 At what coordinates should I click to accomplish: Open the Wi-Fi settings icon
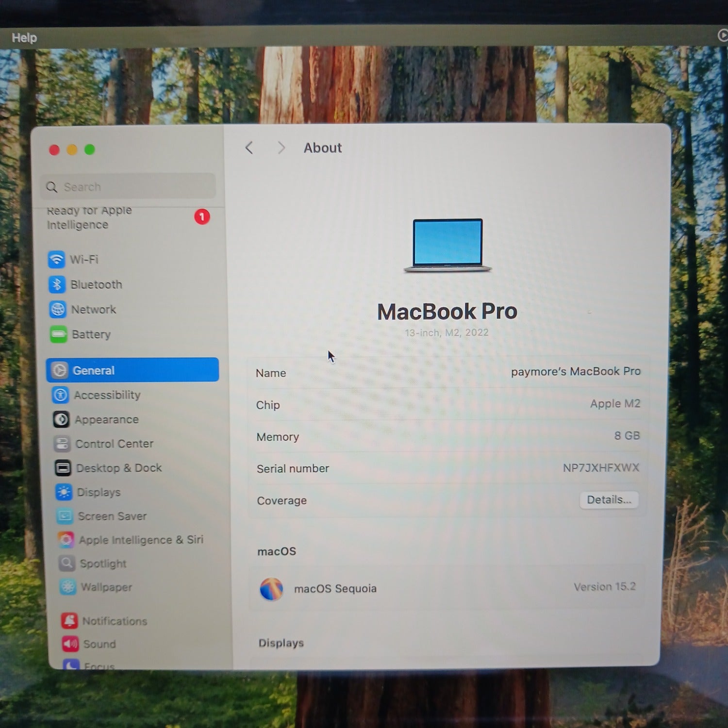click(x=56, y=259)
